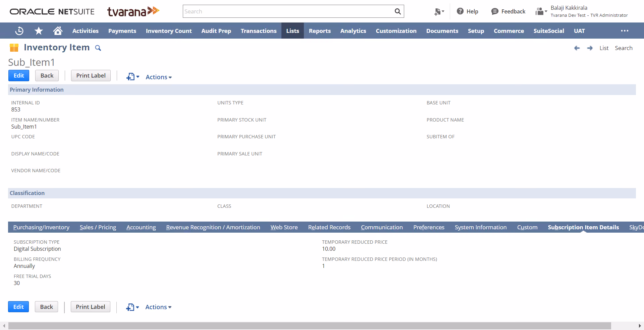The height and width of the screenshot is (330, 644).
Task: Open the Shortcuts star icon
Action: [39, 31]
